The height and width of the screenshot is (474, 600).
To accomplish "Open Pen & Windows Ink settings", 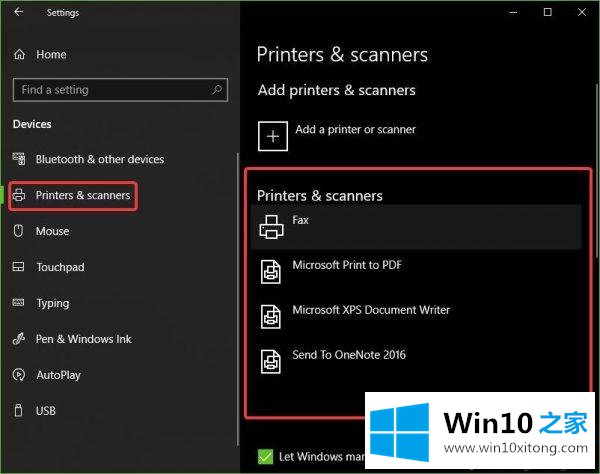I will [x=83, y=339].
